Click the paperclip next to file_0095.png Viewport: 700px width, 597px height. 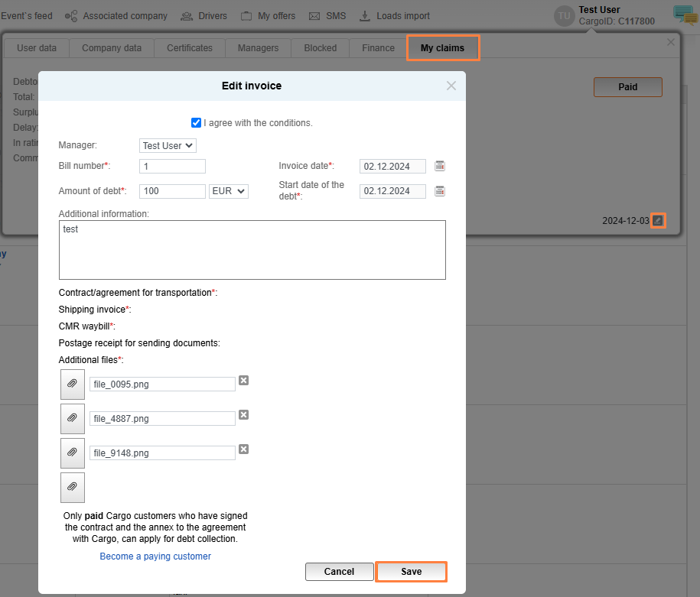[x=73, y=384]
